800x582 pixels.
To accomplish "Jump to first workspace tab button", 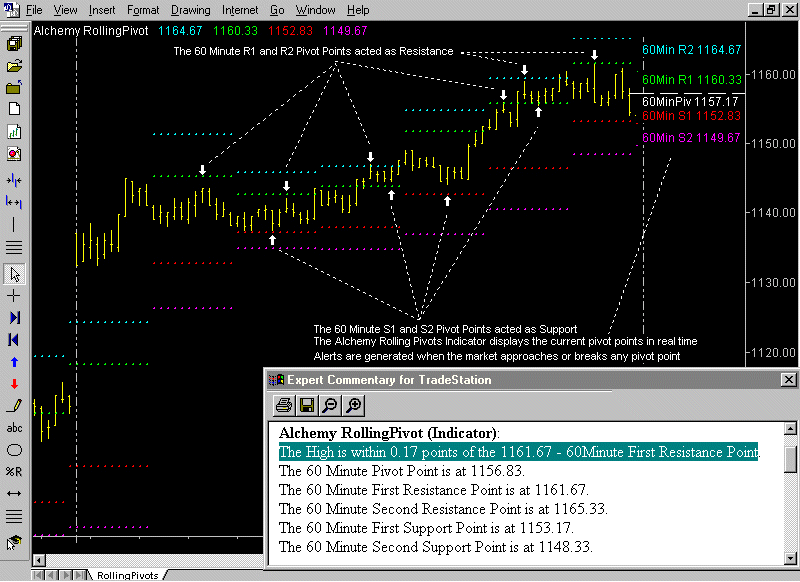I will [x=37, y=575].
